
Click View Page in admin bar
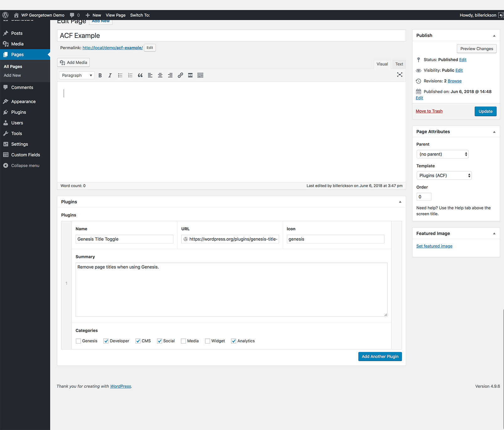click(x=116, y=15)
